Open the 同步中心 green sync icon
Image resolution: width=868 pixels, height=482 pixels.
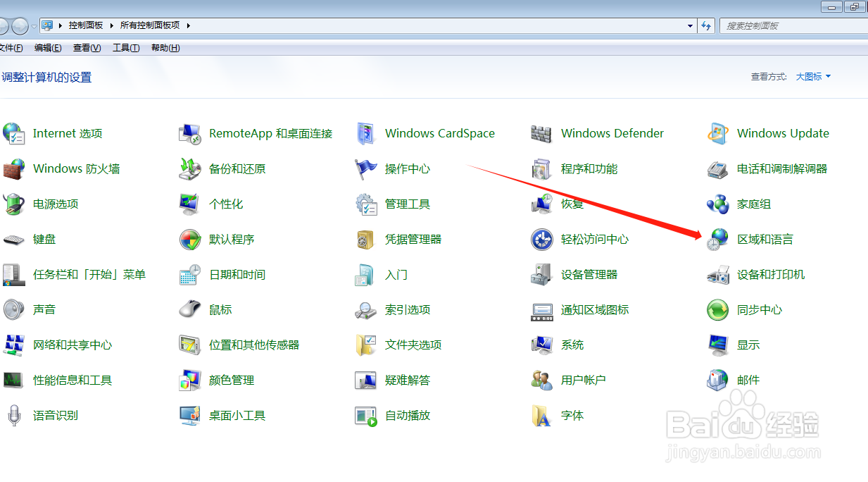(718, 309)
